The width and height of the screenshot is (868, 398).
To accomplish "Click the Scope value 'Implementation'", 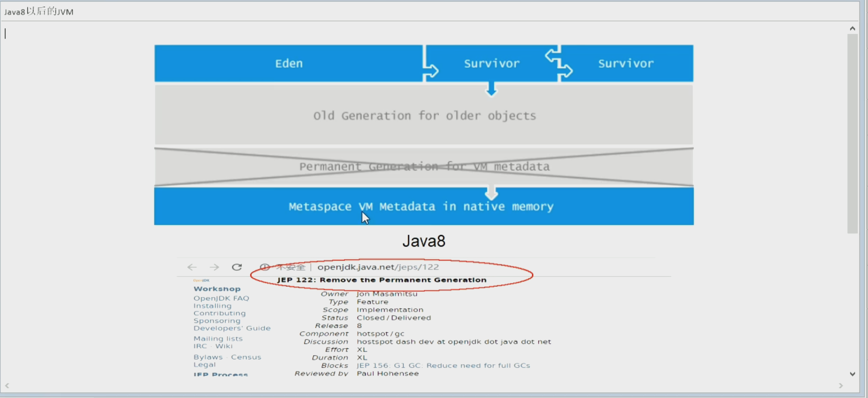I will 390,310.
